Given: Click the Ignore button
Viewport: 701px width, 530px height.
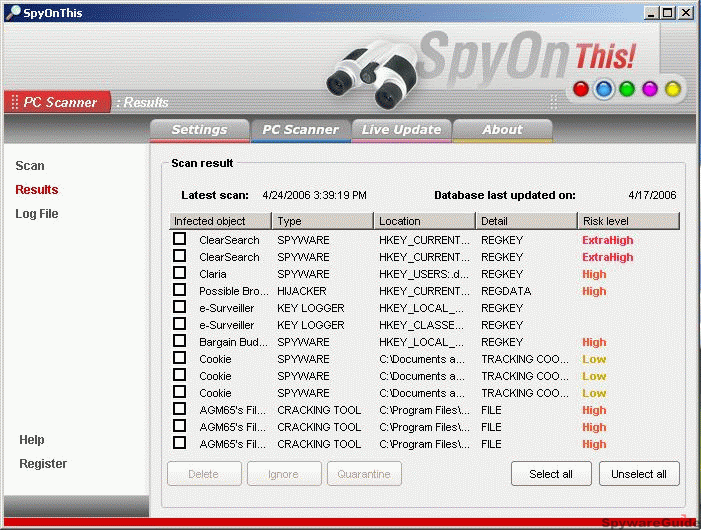Looking at the screenshot, I should [284, 474].
